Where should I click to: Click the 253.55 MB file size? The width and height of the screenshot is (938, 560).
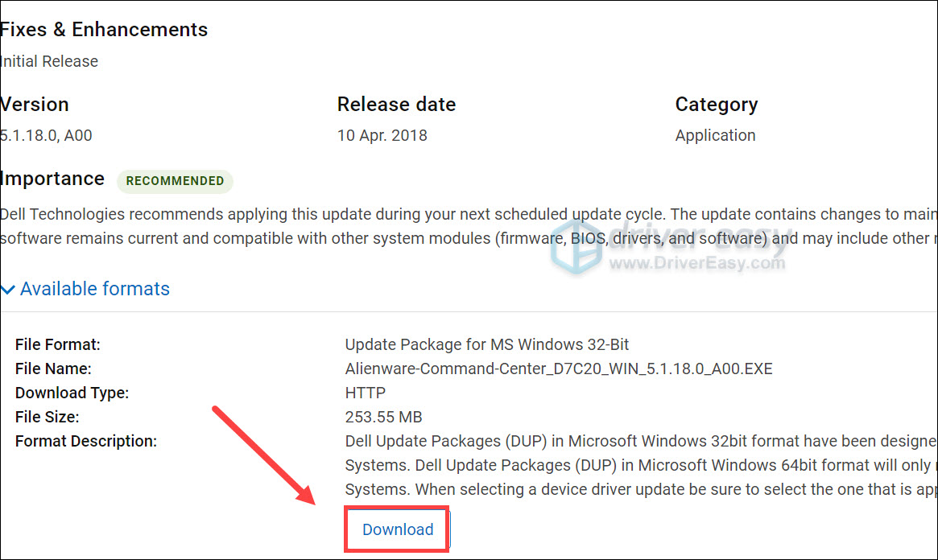tap(383, 417)
